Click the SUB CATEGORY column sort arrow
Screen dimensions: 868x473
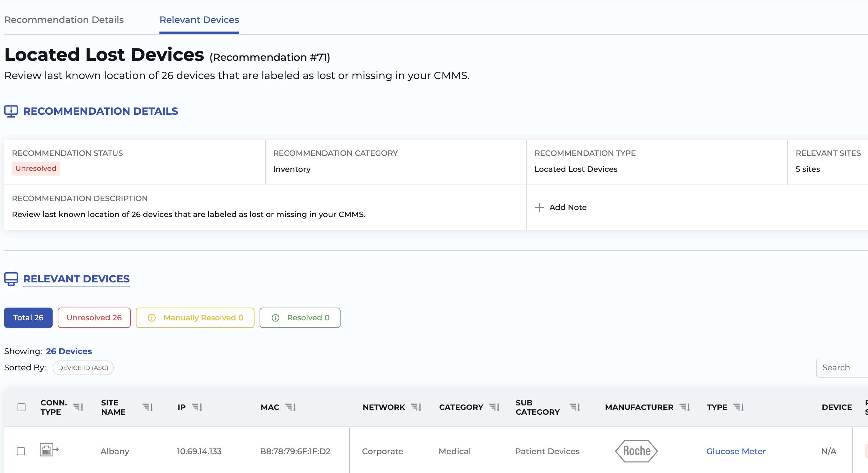[575, 407]
